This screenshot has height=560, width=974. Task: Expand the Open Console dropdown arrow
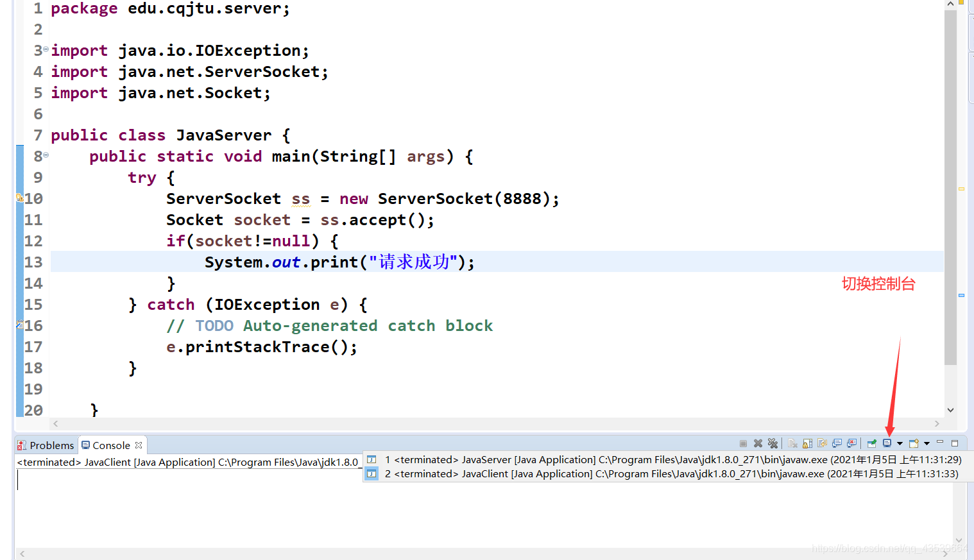[x=927, y=443]
